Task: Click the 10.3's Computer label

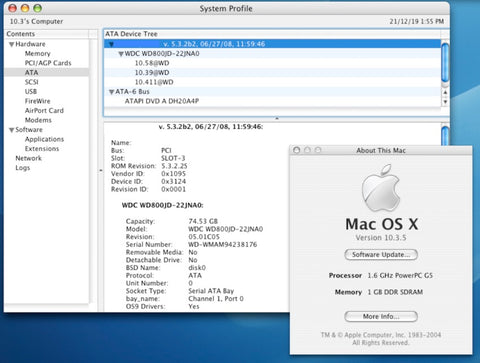Action: 36,21
